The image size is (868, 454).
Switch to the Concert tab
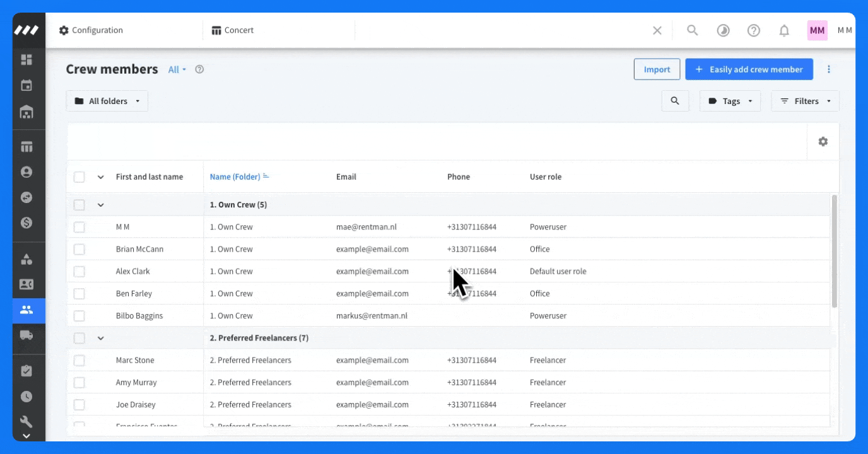[x=233, y=30]
